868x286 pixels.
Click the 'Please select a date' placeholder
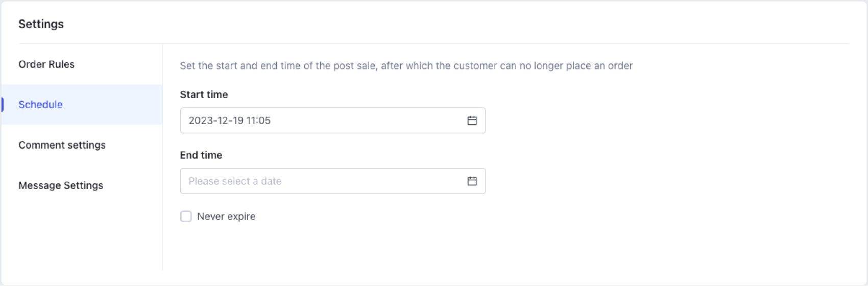coord(235,181)
